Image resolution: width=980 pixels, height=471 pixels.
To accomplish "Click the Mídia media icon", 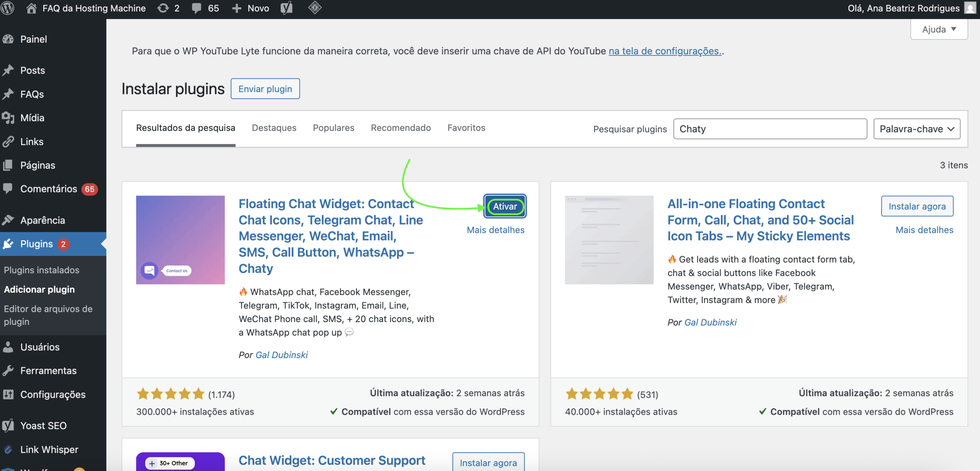I will tap(8, 118).
